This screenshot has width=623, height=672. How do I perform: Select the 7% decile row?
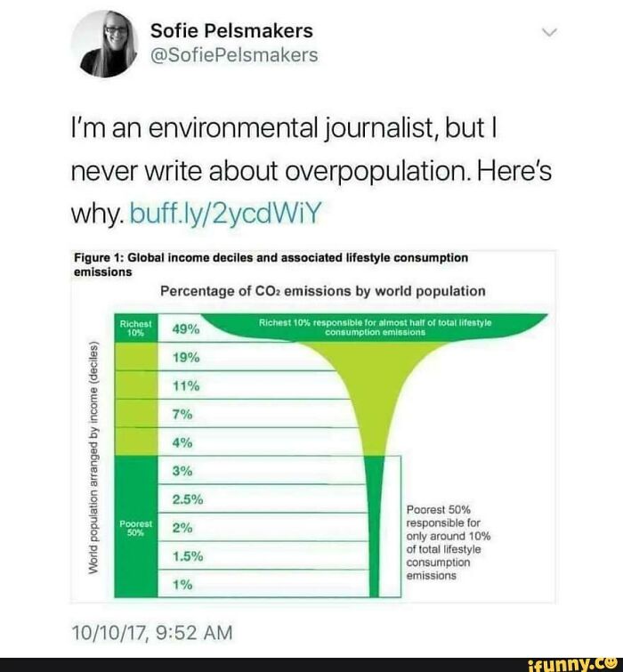(x=255, y=414)
